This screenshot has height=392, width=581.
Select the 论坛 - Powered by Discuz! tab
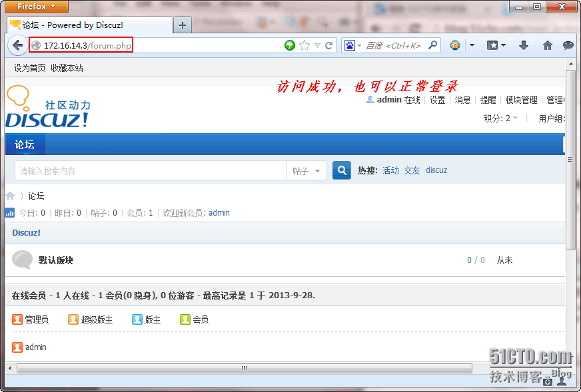point(89,25)
